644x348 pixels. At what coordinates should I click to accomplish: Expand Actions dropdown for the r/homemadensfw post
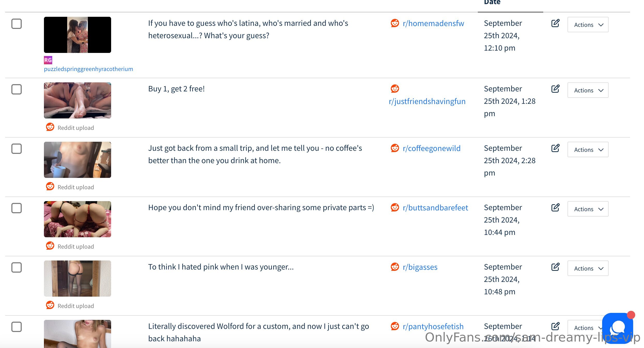[588, 25]
